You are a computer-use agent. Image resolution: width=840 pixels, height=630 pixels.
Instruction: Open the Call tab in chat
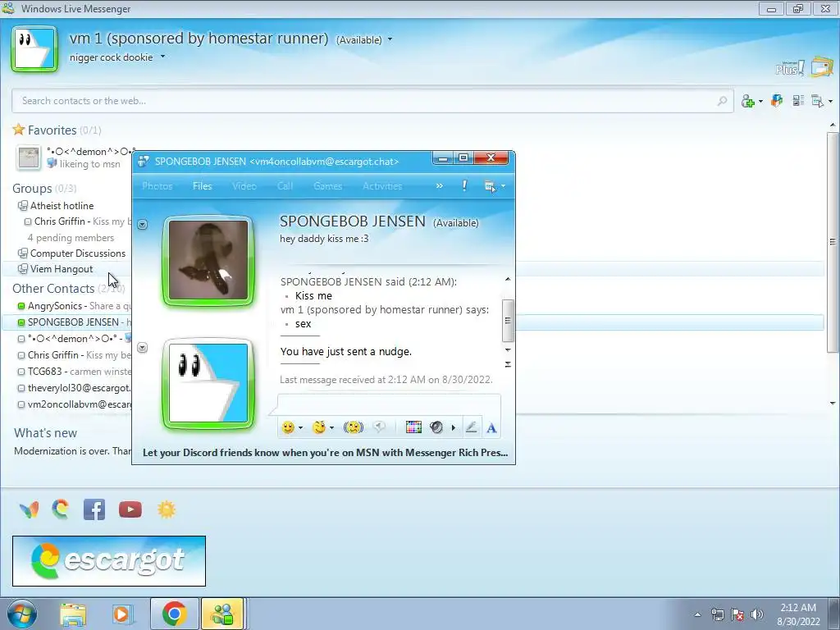[x=285, y=186]
